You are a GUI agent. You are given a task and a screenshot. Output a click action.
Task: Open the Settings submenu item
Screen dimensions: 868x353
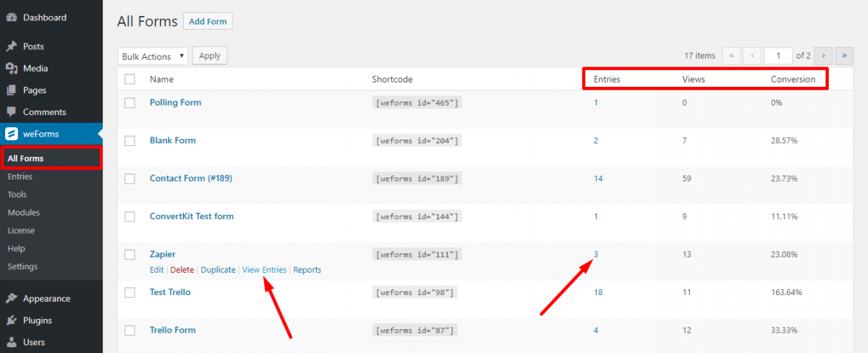tap(22, 266)
